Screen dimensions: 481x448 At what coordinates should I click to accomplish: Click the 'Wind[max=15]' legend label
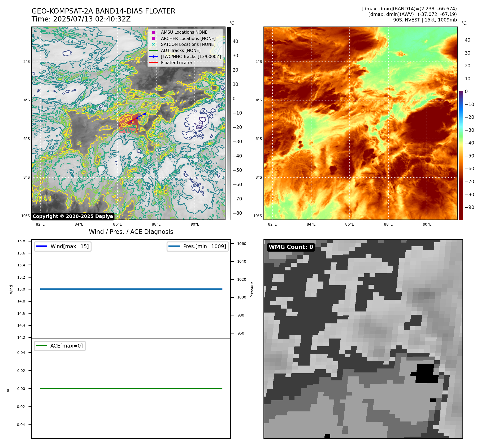(x=70, y=246)
